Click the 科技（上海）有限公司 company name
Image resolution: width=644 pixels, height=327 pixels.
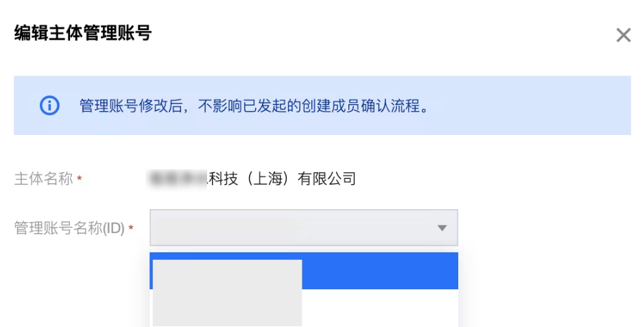[282, 179]
